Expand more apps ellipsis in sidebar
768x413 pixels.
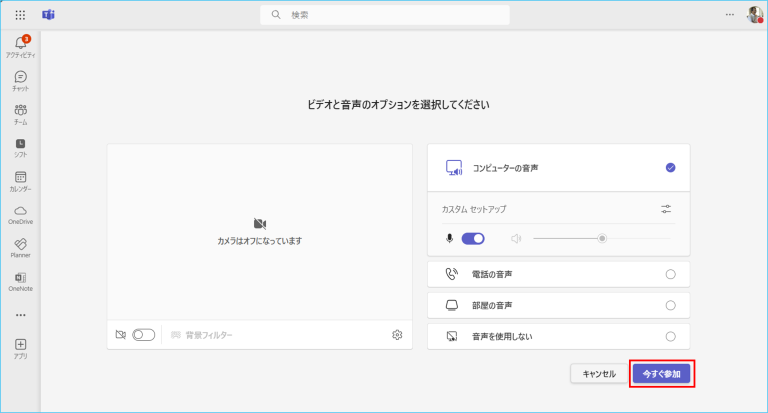point(20,315)
